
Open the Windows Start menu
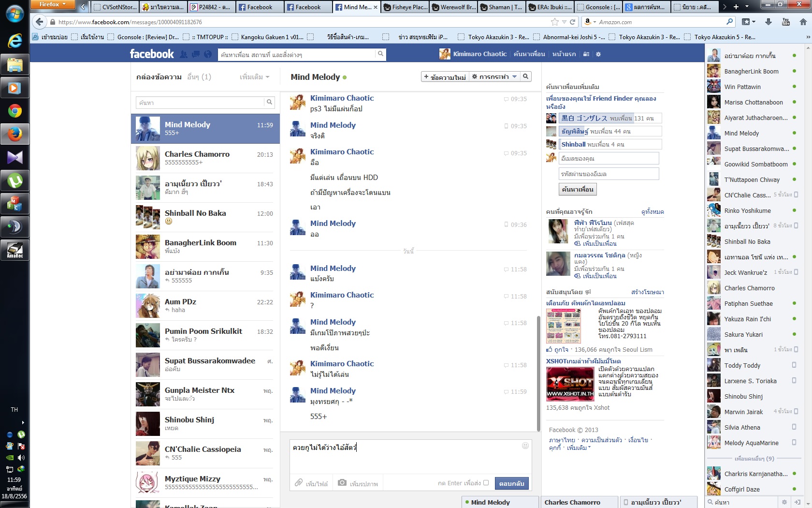coord(14,14)
